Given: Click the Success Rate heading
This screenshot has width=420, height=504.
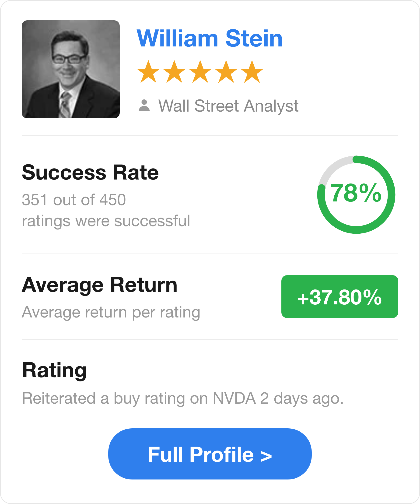Looking at the screenshot, I should click(90, 172).
